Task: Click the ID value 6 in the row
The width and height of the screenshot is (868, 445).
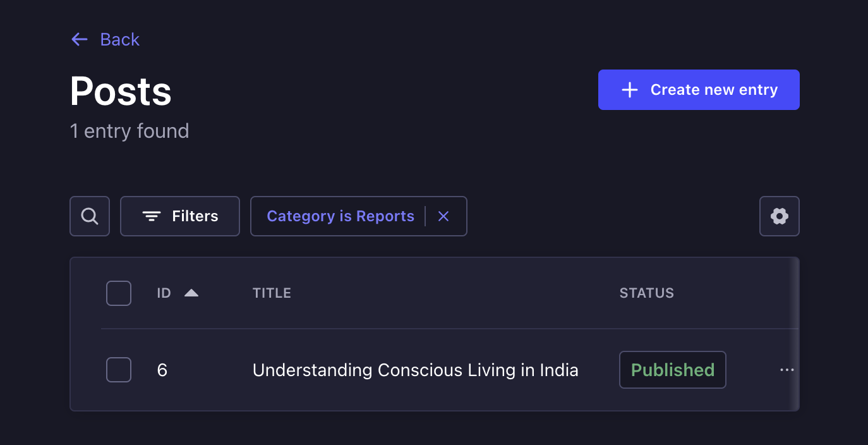Action: [x=162, y=370]
